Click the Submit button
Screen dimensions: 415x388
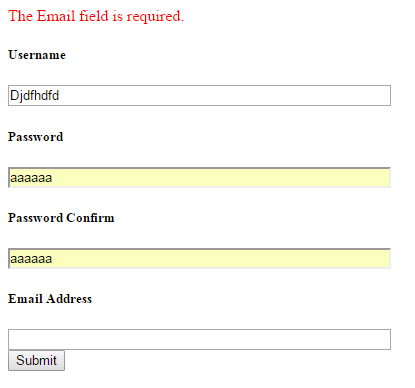pos(36,360)
